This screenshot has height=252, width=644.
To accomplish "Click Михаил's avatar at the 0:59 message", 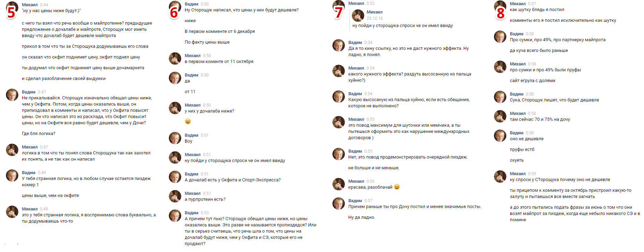I will pos(500,177).
